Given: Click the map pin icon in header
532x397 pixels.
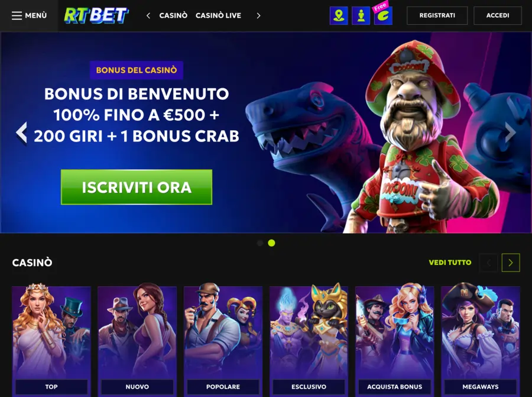Looking at the screenshot, I should [x=339, y=15].
